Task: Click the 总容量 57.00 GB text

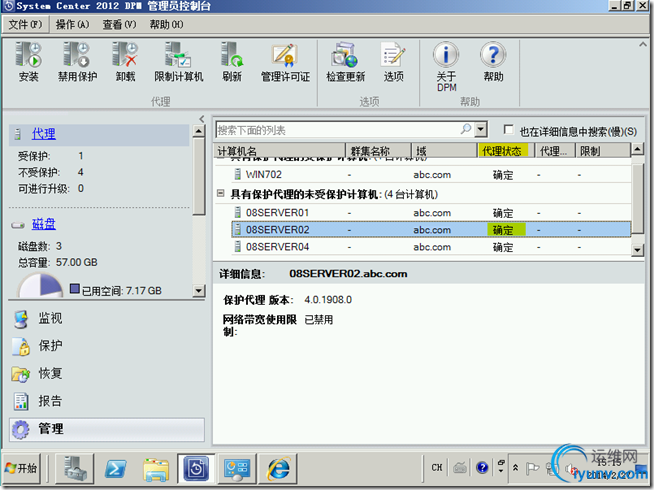Action: 58,262
